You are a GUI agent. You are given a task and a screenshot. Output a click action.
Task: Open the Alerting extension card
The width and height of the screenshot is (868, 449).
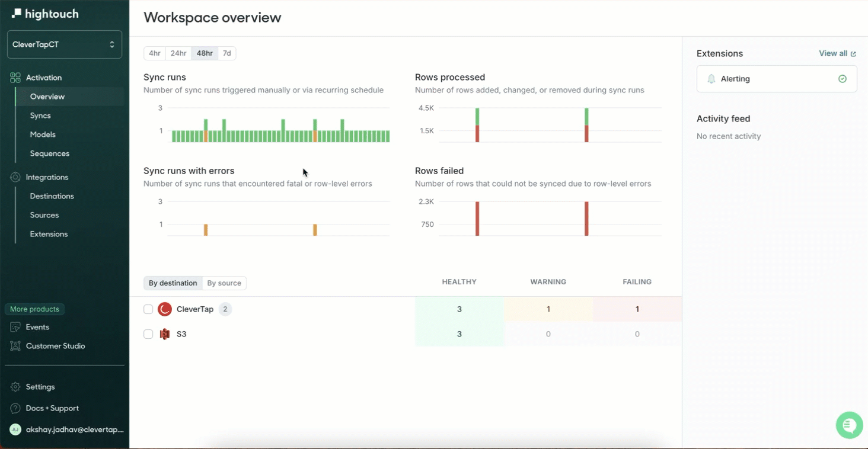(x=777, y=79)
